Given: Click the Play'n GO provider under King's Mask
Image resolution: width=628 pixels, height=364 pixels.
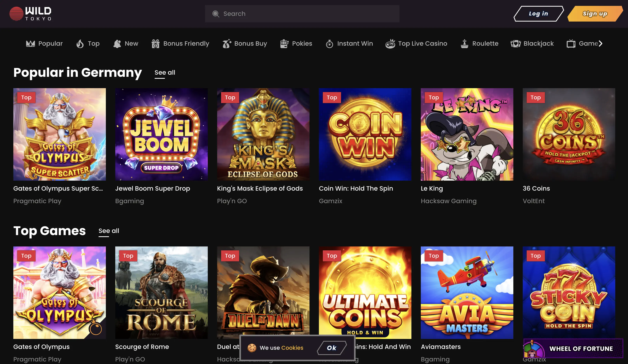Looking at the screenshot, I should (x=232, y=201).
